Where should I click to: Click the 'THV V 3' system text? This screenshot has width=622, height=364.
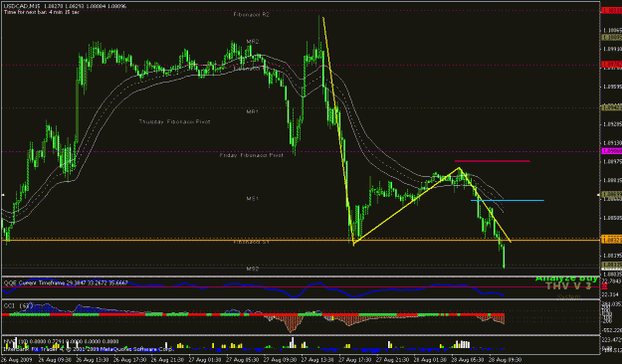point(568,285)
